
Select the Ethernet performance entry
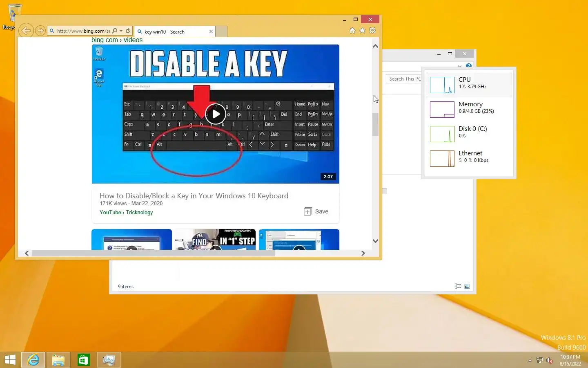coord(469,158)
